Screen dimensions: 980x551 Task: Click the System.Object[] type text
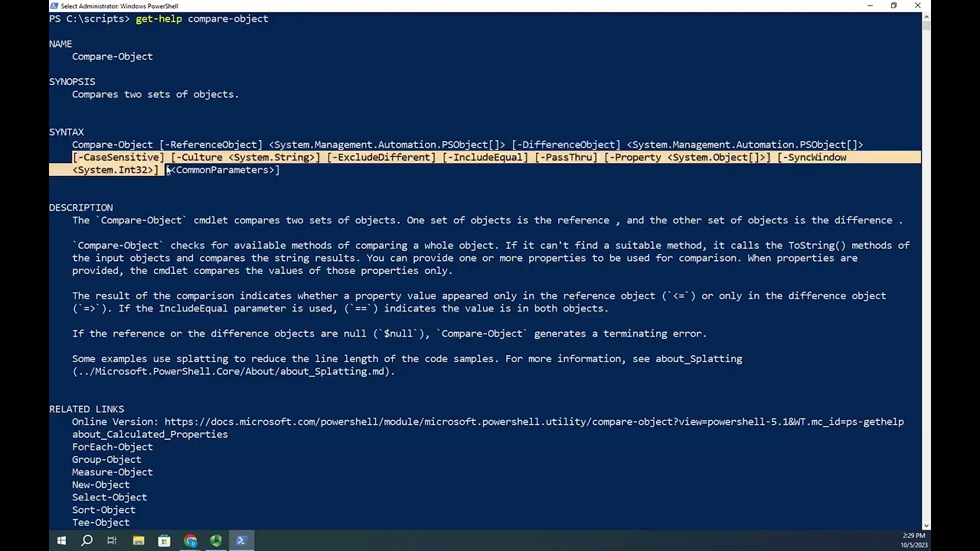point(716,157)
